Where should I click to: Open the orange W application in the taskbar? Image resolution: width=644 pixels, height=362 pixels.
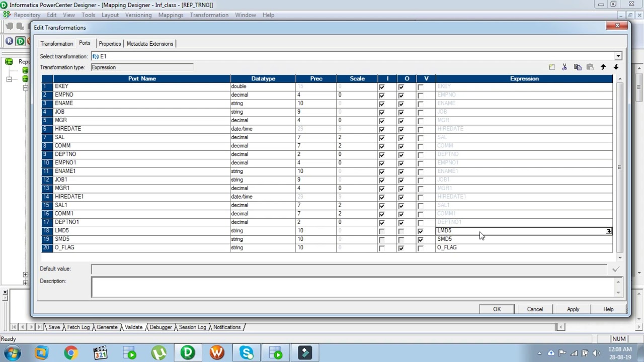tap(217, 353)
